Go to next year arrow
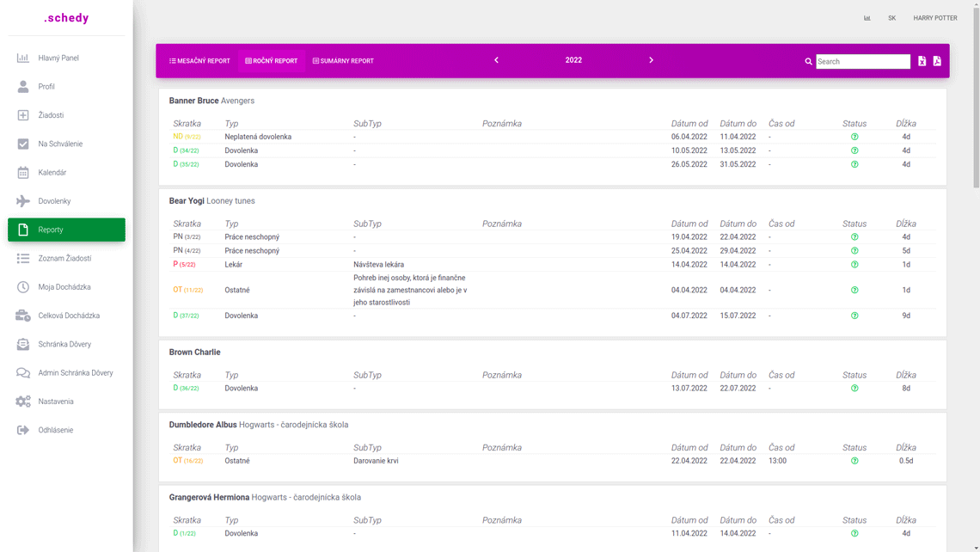Screen dimensions: 980x552 pyautogui.click(x=651, y=60)
